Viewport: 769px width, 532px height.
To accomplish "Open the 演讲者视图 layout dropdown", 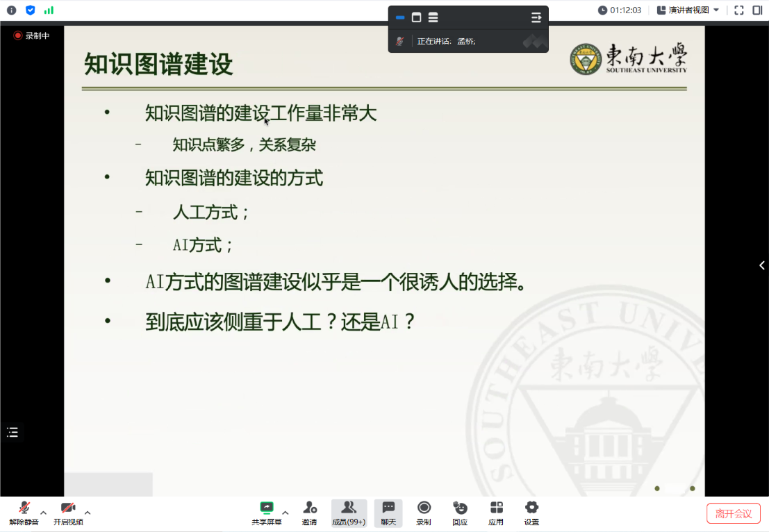I will point(688,10).
